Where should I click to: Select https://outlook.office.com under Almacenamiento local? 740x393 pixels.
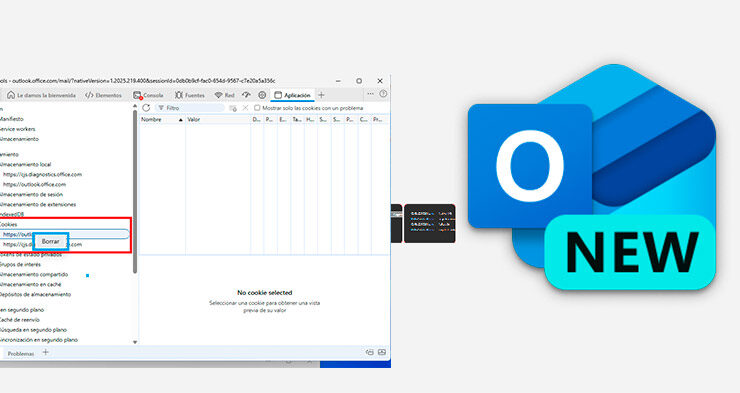tap(34, 184)
